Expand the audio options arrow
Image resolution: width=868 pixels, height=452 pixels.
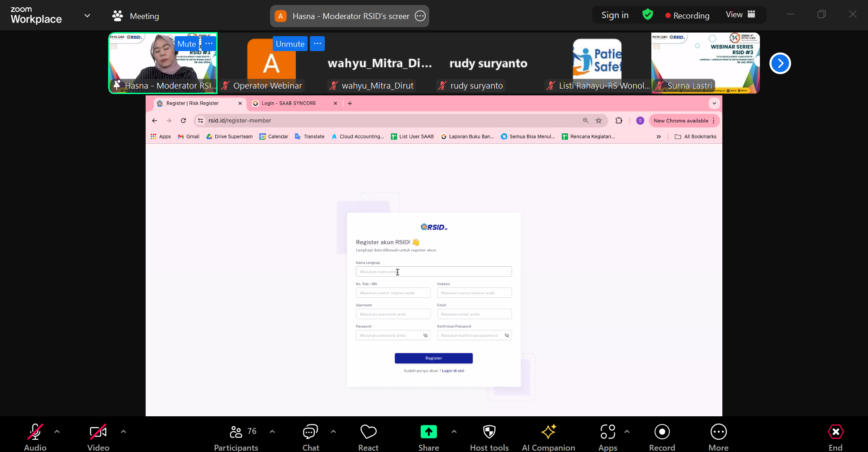pyautogui.click(x=57, y=432)
